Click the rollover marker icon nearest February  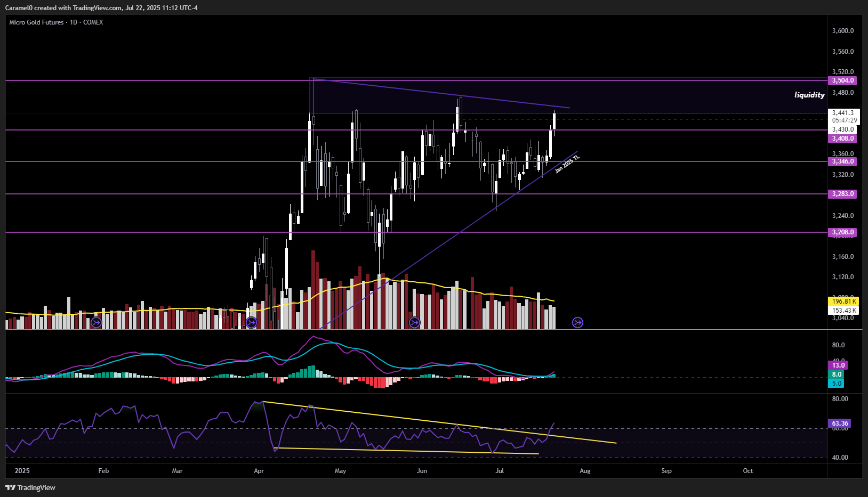(96, 322)
